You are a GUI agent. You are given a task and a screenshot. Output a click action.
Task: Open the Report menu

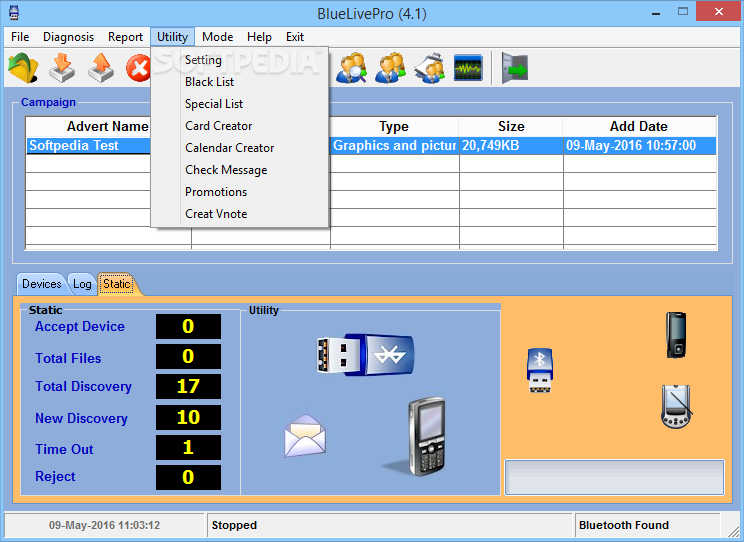(x=125, y=37)
